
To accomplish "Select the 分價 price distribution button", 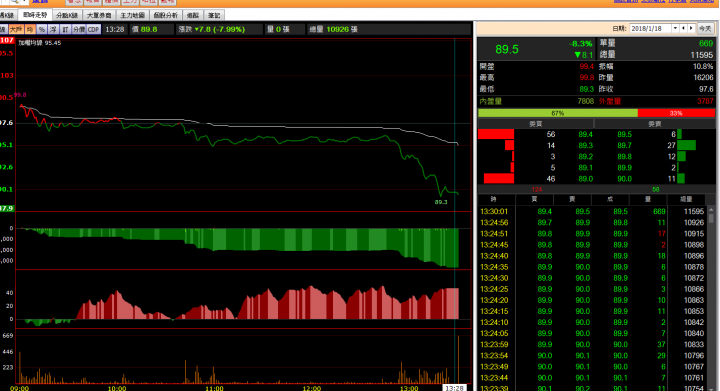I will click(79, 29).
